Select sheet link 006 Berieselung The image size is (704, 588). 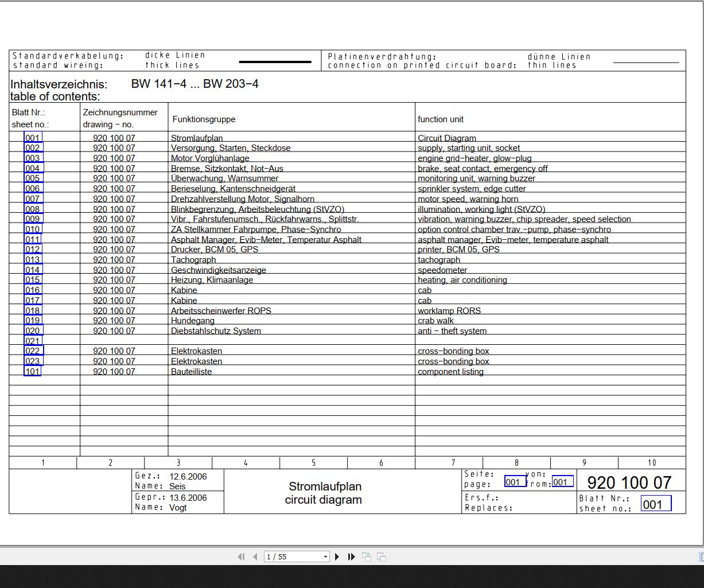[x=33, y=189]
